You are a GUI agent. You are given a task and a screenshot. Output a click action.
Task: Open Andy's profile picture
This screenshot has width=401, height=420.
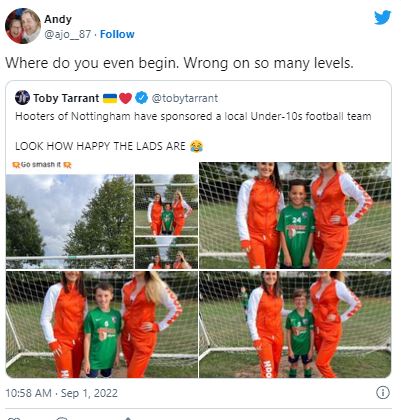23,26
